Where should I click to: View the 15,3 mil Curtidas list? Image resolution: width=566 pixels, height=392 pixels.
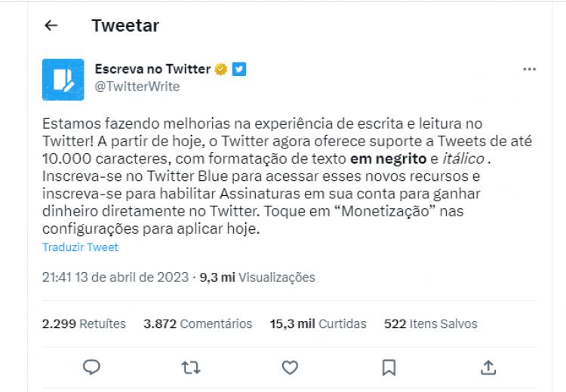318,323
